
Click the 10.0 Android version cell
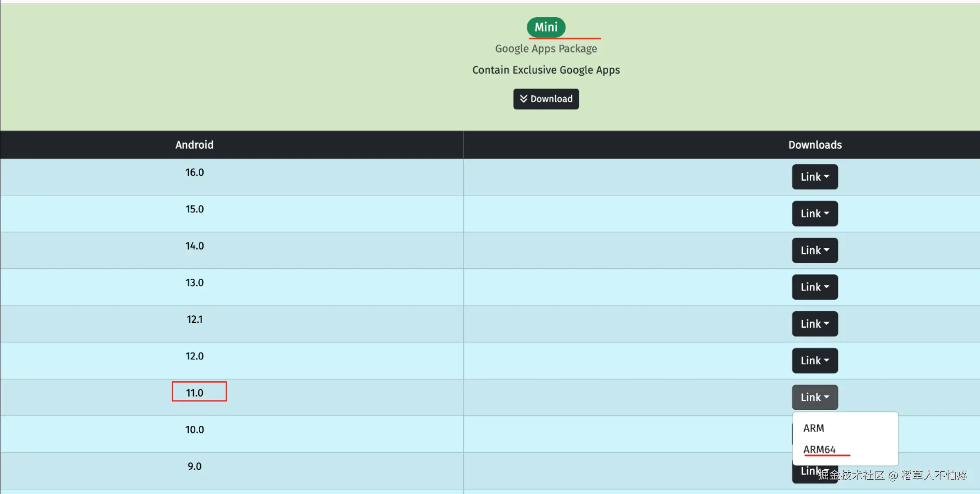coord(194,430)
